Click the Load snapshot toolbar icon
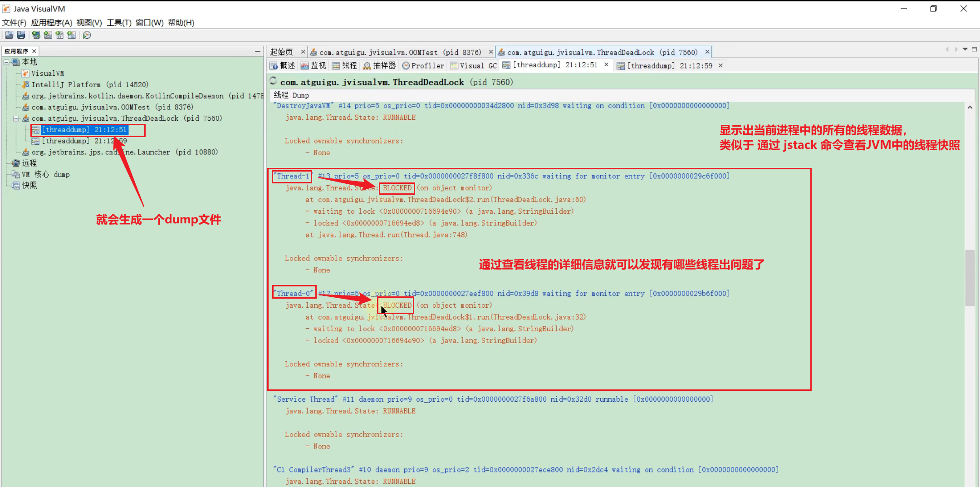This screenshot has height=487, width=980. 9,35
